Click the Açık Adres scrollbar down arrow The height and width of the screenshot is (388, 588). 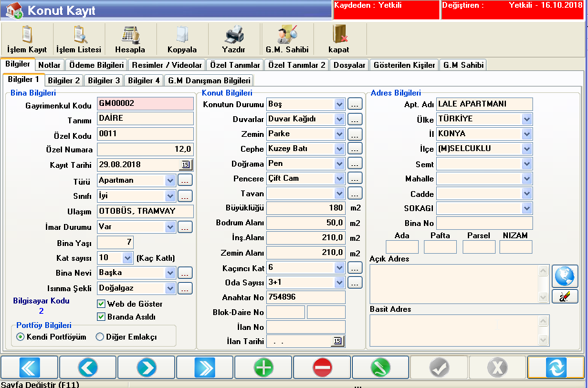tap(543, 298)
